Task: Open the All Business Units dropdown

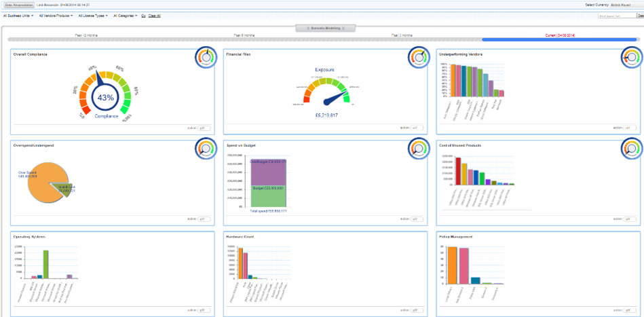Action: click(18, 15)
